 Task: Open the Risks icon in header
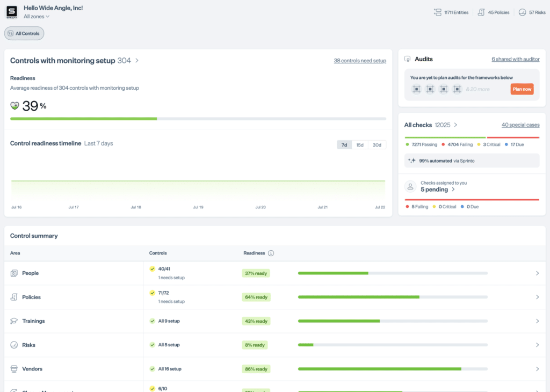click(x=522, y=12)
